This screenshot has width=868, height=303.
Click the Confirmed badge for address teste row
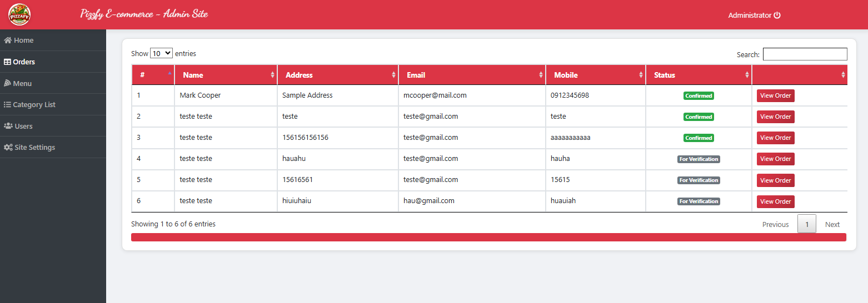pos(699,117)
